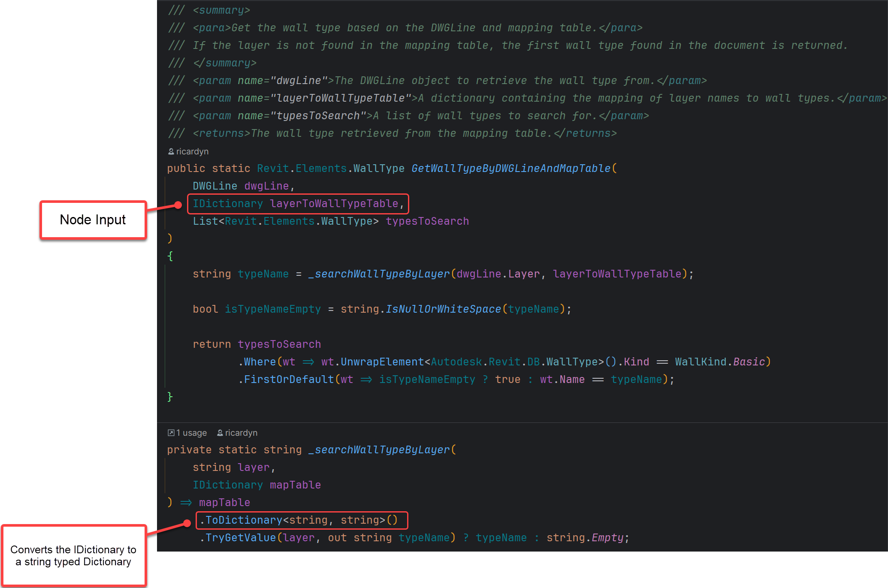Click the author icon above GetWallTypeByDWGLineAndMapTable
Image resolution: width=888 pixels, height=588 pixels.
(x=171, y=151)
